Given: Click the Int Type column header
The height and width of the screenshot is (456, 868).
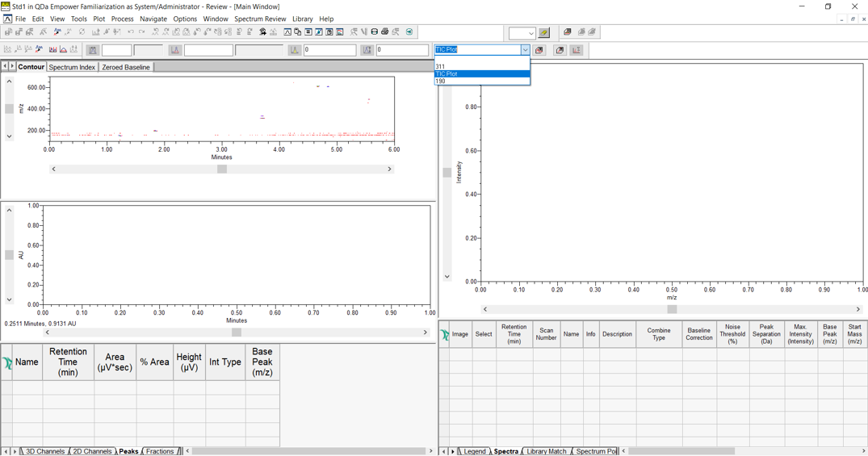Looking at the screenshot, I should point(225,362).
